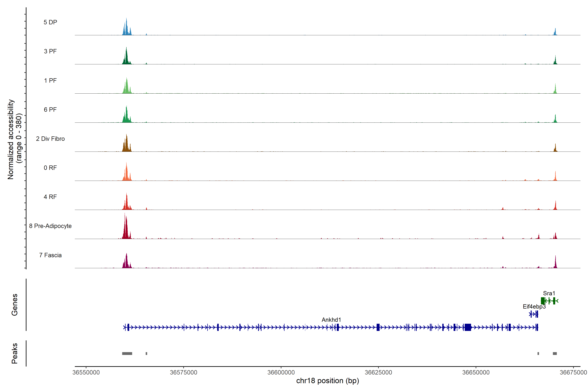
Task: Click the rightmost gray peak bar
Action: 555,353
